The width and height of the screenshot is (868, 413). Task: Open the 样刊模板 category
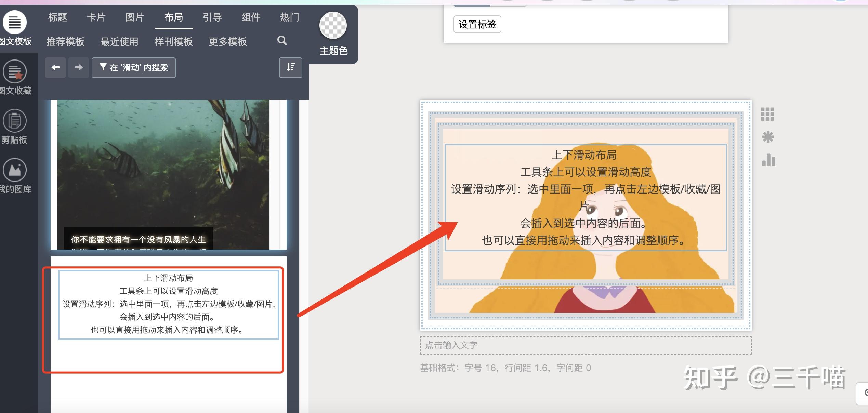(174, 42)
